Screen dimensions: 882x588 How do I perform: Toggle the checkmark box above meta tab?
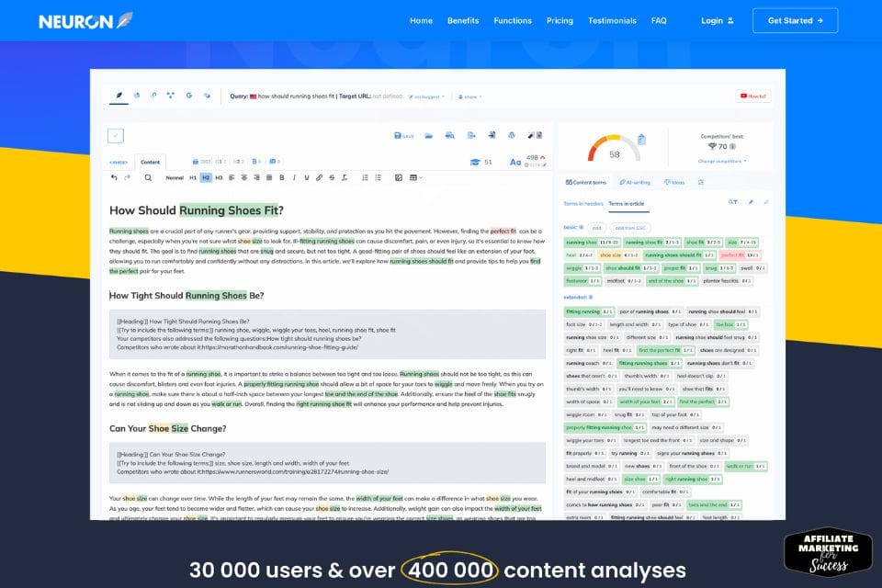click(116, 136)
